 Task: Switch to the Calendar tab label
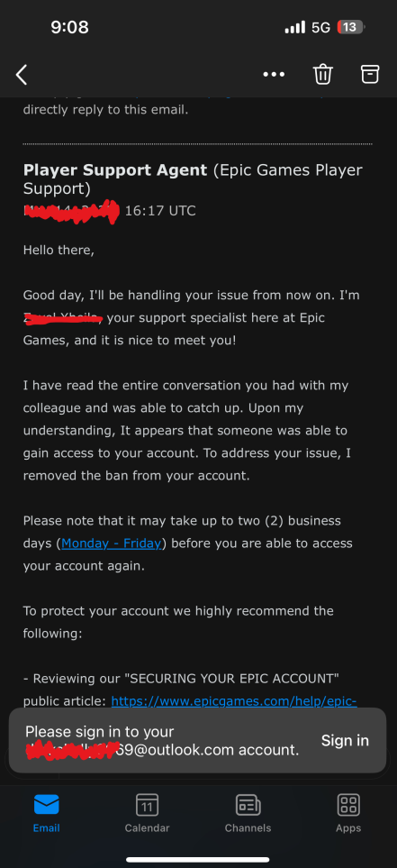tap(147, 828)
